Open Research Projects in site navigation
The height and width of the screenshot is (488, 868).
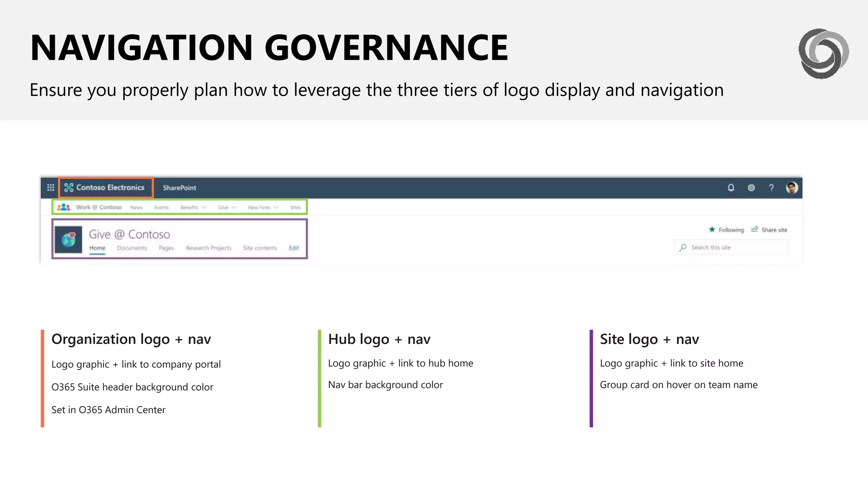[209, 248]
